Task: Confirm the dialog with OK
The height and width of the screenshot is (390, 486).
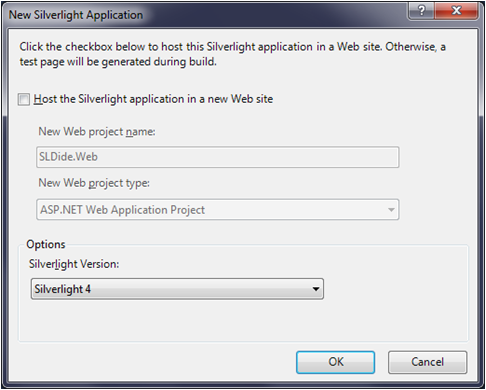Action: [x=336, y=362]
